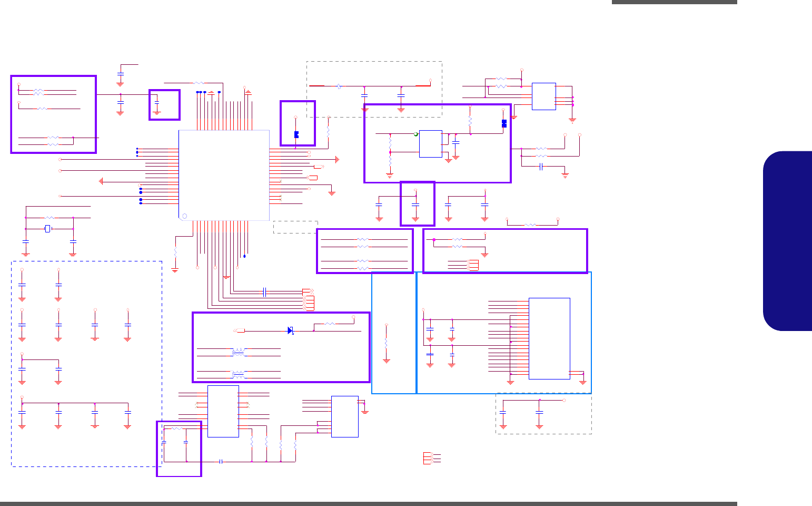This screenshot has width=812, height=506.
Task: Select the lower common-mode choke symbol
Action: [239, 375]
